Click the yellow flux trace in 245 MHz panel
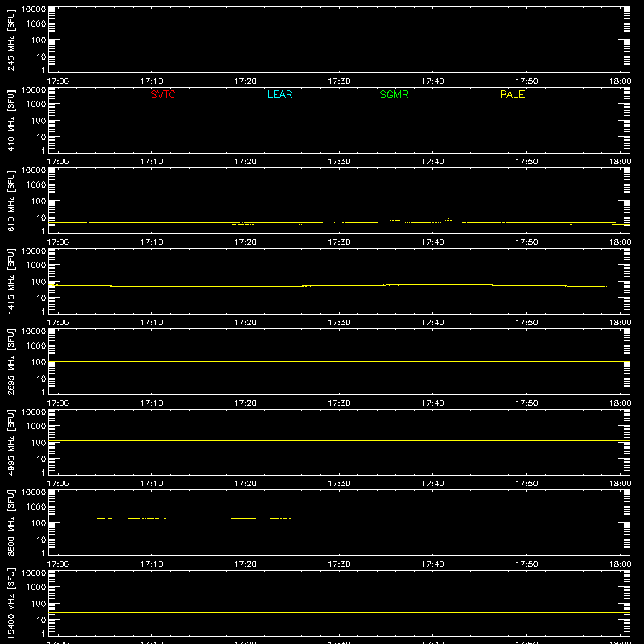 pos(339,68)
